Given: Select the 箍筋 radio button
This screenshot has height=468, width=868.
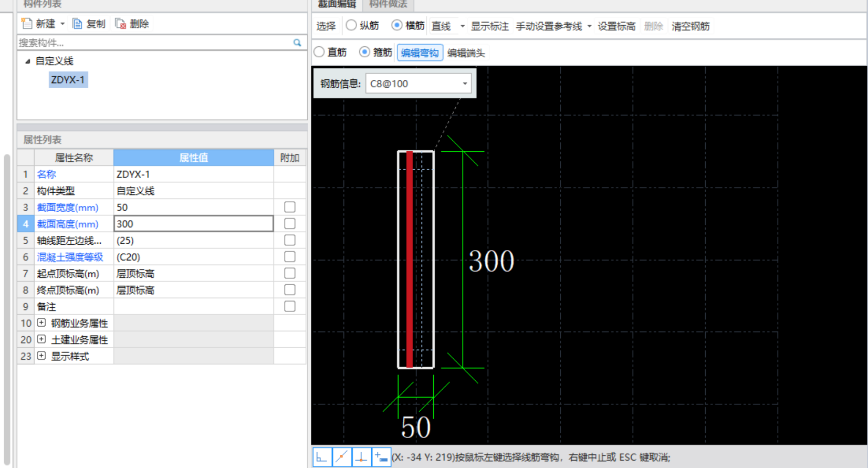Looking at the screenshot, I should [x=364, y=52].
